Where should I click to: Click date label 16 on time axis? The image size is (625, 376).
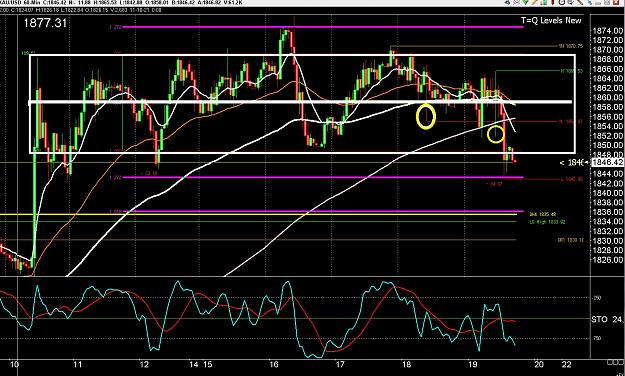pos(273,365)
